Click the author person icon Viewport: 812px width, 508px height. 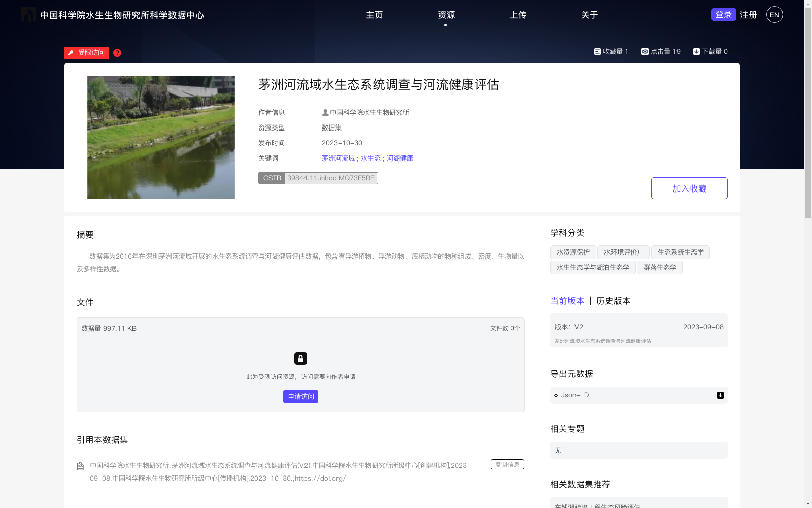pos(325,112)
